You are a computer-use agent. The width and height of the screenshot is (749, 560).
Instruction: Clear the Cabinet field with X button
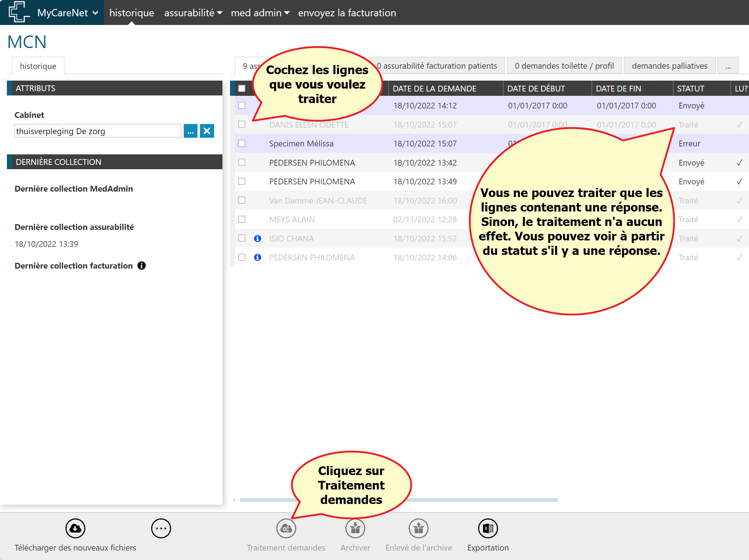tap(207, 131)
